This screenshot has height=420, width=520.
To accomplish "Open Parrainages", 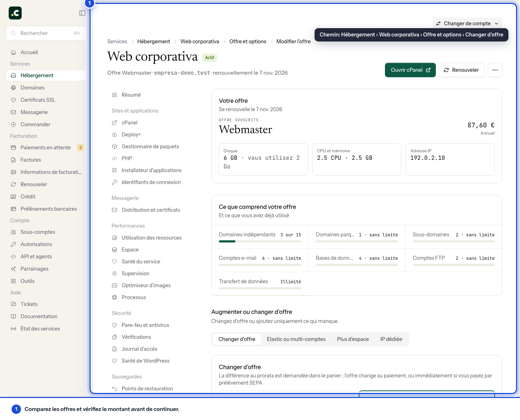I will 46,269.
